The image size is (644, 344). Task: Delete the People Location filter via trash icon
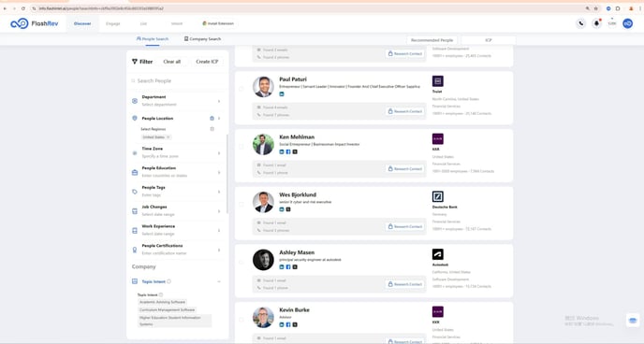pyautogui.click(x=212, y=118)
